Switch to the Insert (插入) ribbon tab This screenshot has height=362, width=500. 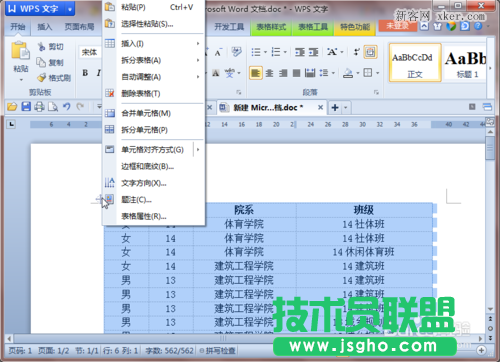pyautogui.click(x=45, y=27)
